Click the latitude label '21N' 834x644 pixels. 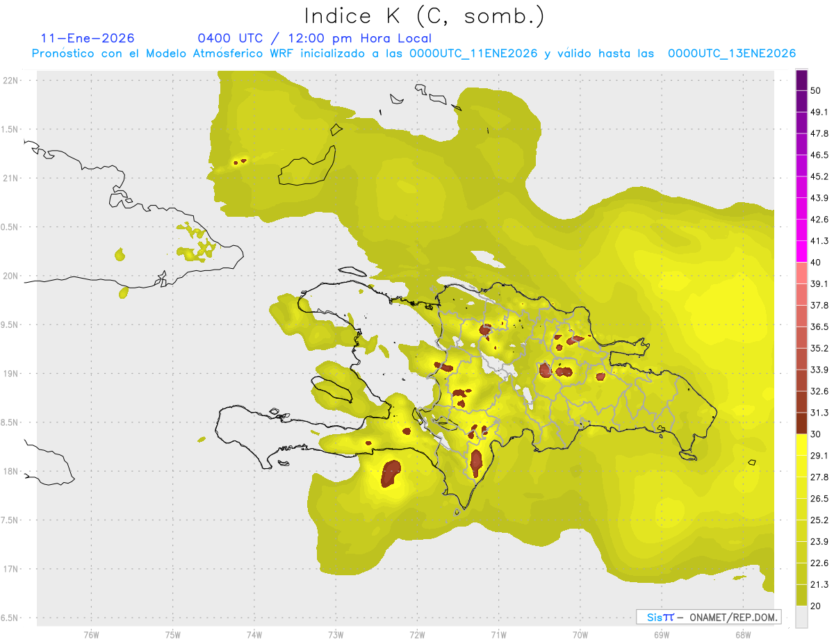tap(11, 178)
